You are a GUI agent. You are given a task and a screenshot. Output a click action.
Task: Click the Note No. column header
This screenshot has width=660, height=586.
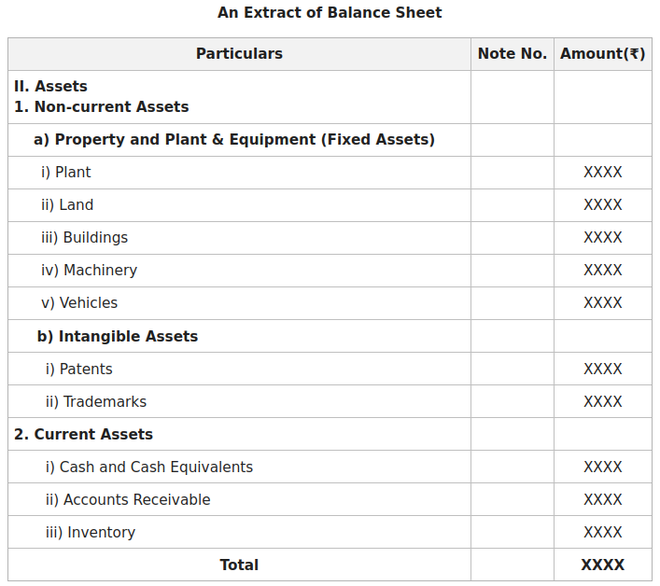point(512,54)
